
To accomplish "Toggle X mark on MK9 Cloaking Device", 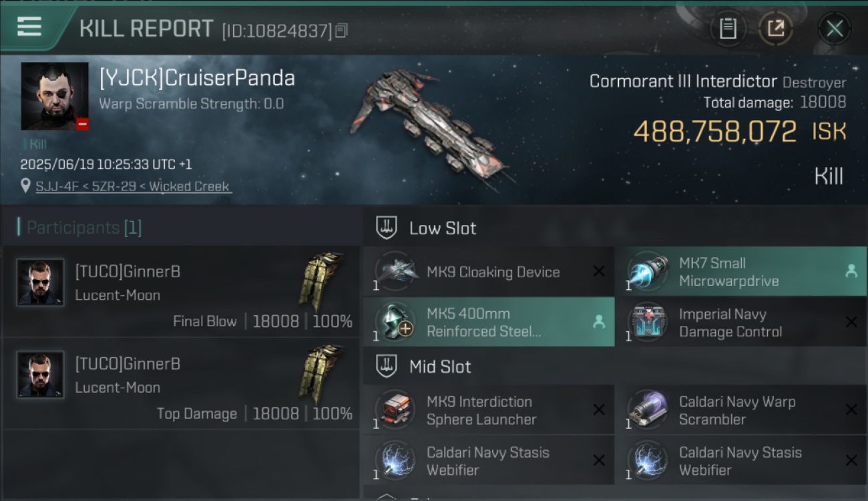I will (599, 271).
